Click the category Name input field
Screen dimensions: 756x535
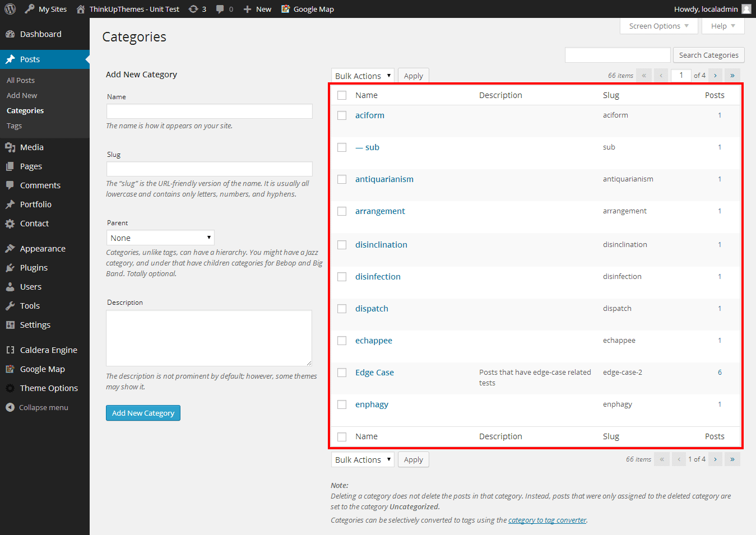[x=209, y=111]
